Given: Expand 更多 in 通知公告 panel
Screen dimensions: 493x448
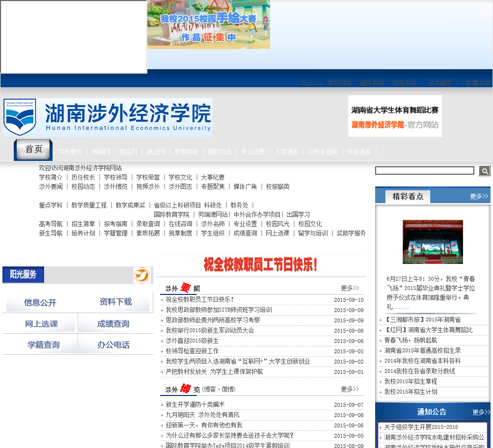Looking at the screenshot, I should point(481,412).
